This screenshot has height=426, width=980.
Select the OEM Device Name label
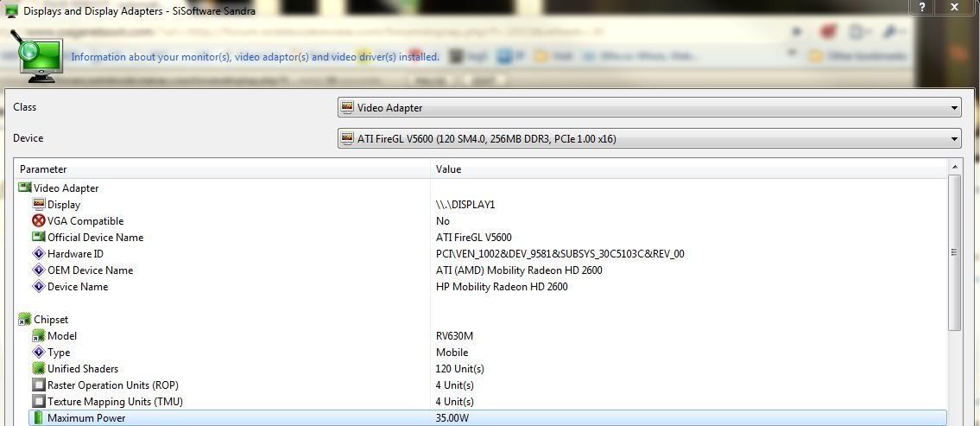coord(90,270)
